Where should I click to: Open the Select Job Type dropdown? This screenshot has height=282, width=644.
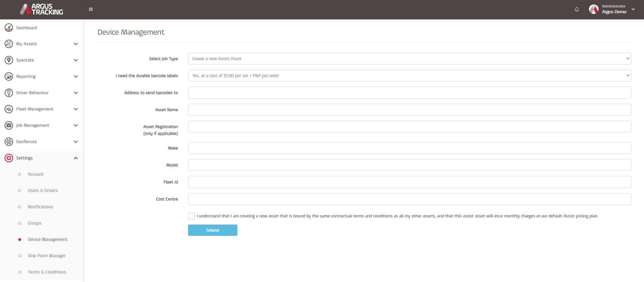tap(409, 58)
